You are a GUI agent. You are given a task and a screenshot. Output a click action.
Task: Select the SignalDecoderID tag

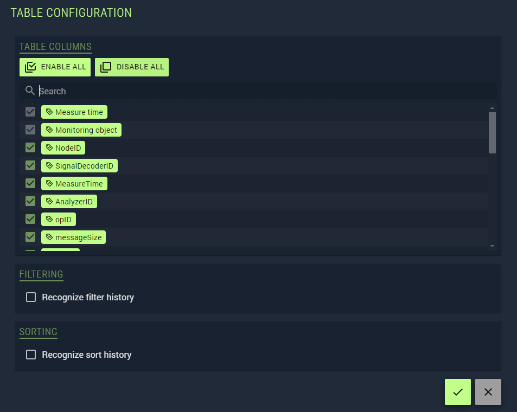(x=79, y=166)
